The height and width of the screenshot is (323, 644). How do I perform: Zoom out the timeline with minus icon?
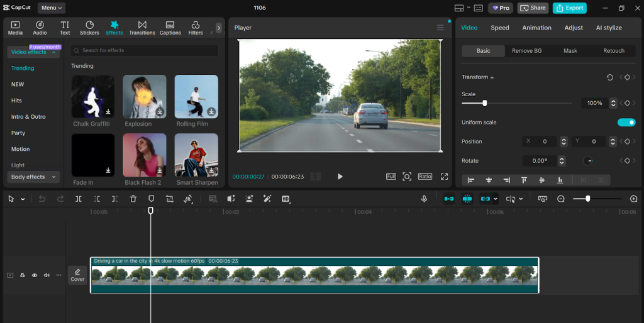point(561,199)
